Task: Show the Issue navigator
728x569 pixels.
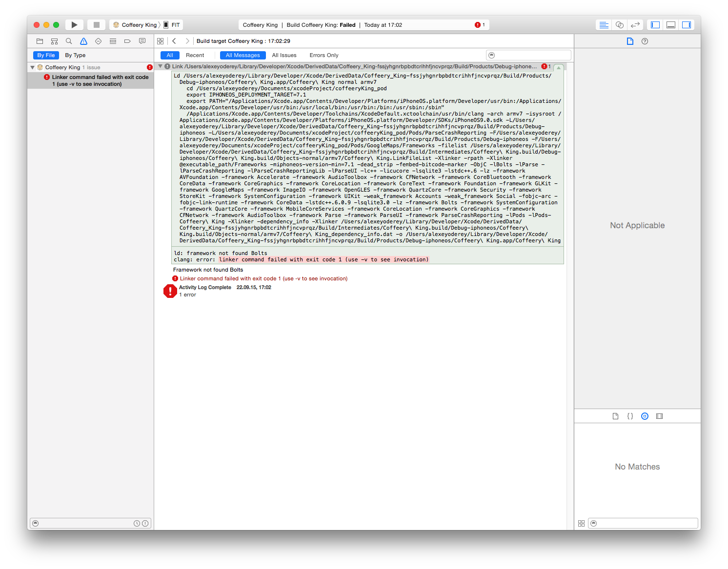Action: click(x=83, y=41)
